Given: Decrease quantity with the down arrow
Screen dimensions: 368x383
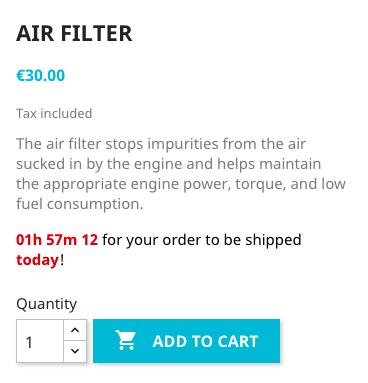Looking at the screenshot, I should (75, 351).
